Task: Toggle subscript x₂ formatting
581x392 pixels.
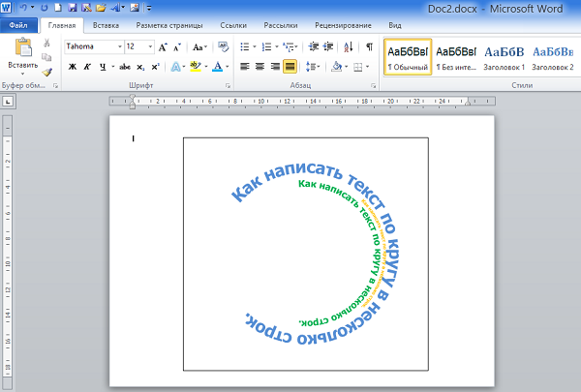Action: tap(140, 67)
